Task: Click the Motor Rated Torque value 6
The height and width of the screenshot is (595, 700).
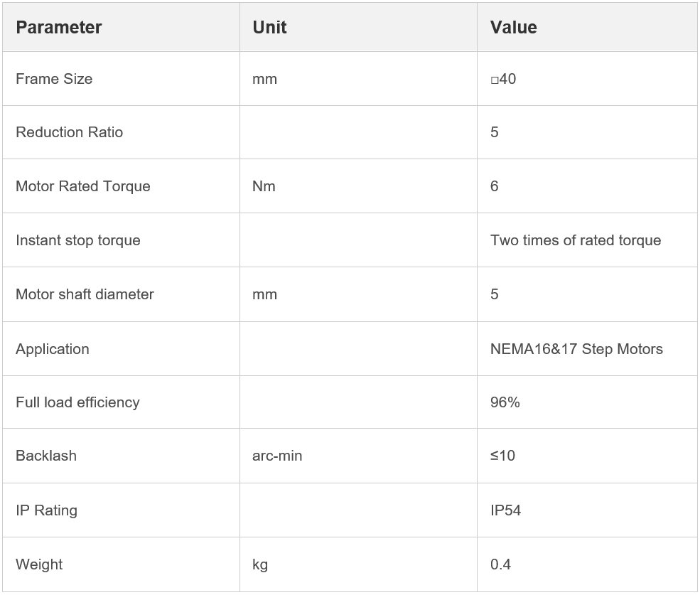Action: [495, 186]
